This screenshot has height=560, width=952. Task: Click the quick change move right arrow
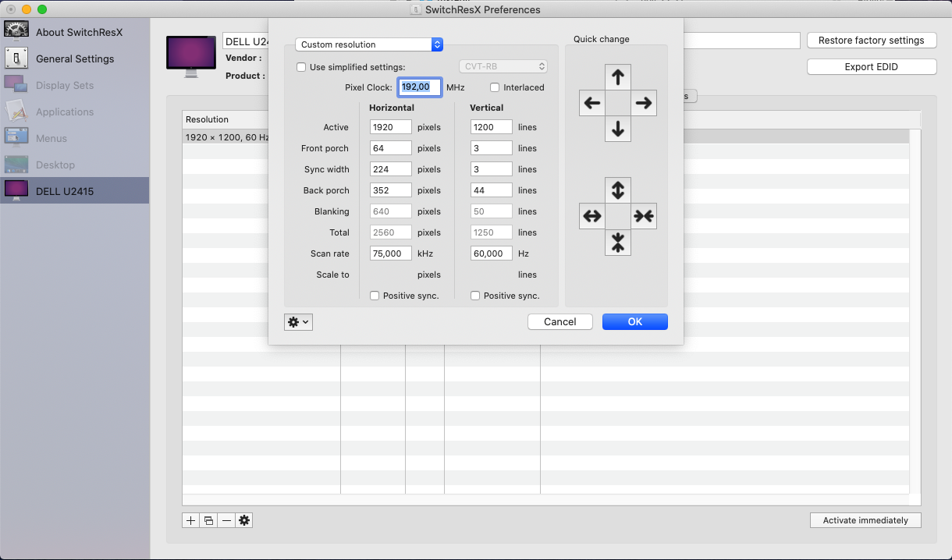pyautogui.click(x=644, y=102)
